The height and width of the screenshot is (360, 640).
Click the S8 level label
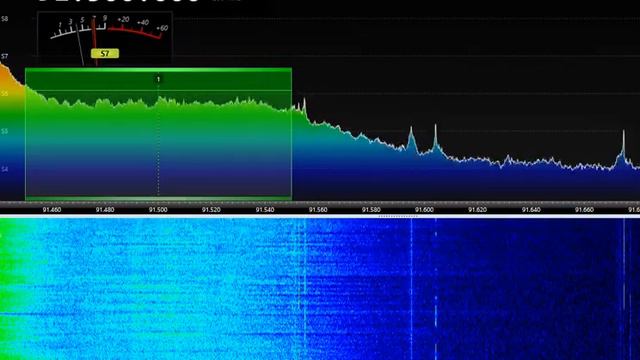point(4,19)
